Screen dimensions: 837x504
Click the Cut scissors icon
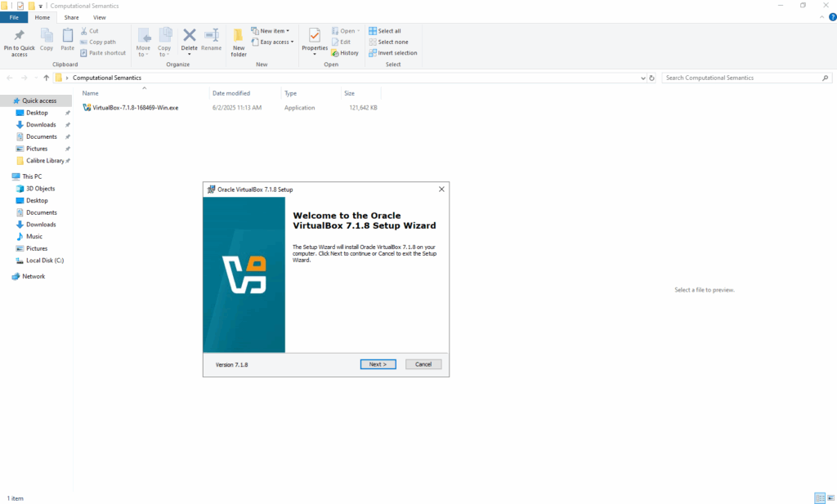point(84,31)
